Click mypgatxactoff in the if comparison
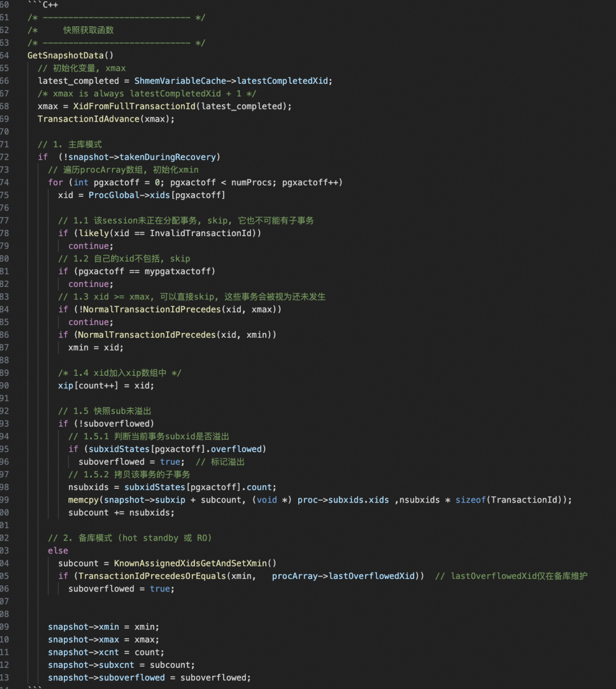The width and height of the screenshot is (616, 689). point(177,271)
